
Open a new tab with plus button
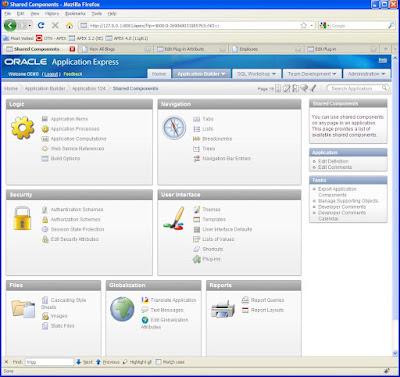(385, 49)
